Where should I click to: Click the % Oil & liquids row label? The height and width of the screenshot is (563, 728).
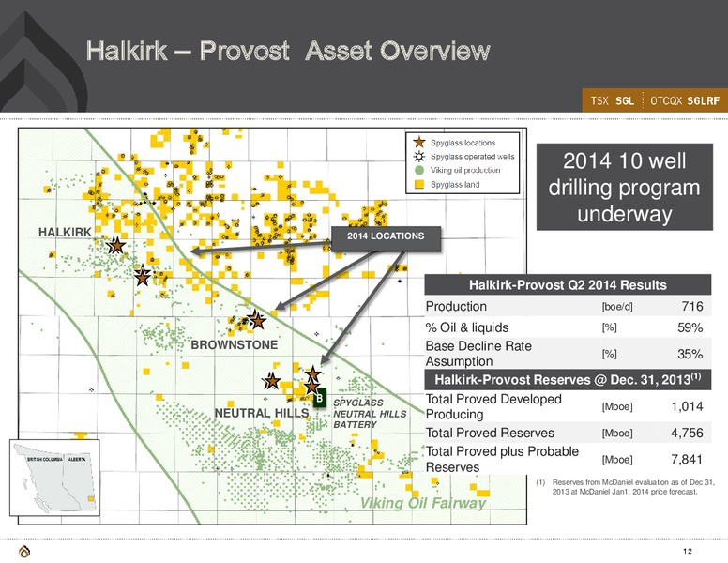467,327
